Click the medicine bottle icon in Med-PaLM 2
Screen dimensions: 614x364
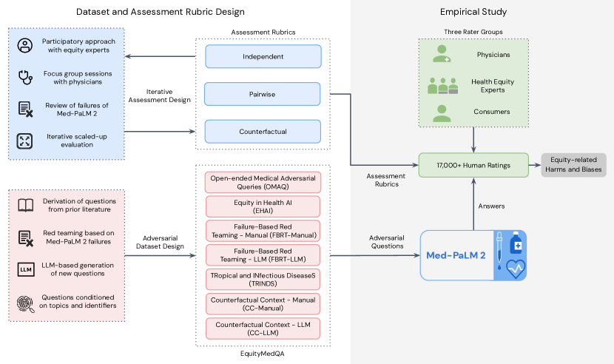point(516,243)
